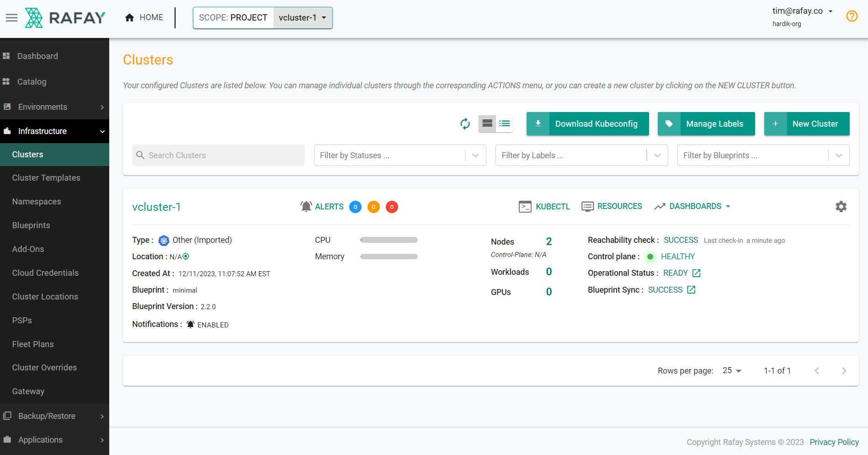Click Reachability check SUCCESS status
This screenshot has height=455, width=868.
(681, 240)
